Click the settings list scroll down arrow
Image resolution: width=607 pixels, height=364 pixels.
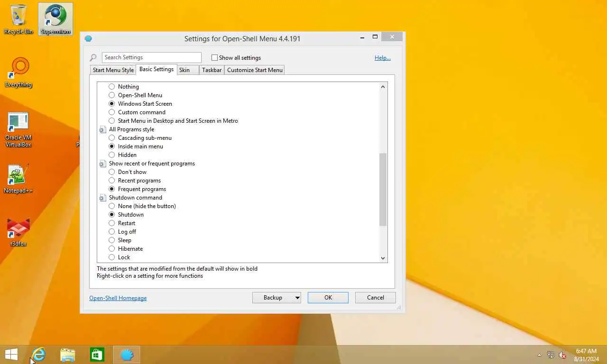(x=383, y=258)
